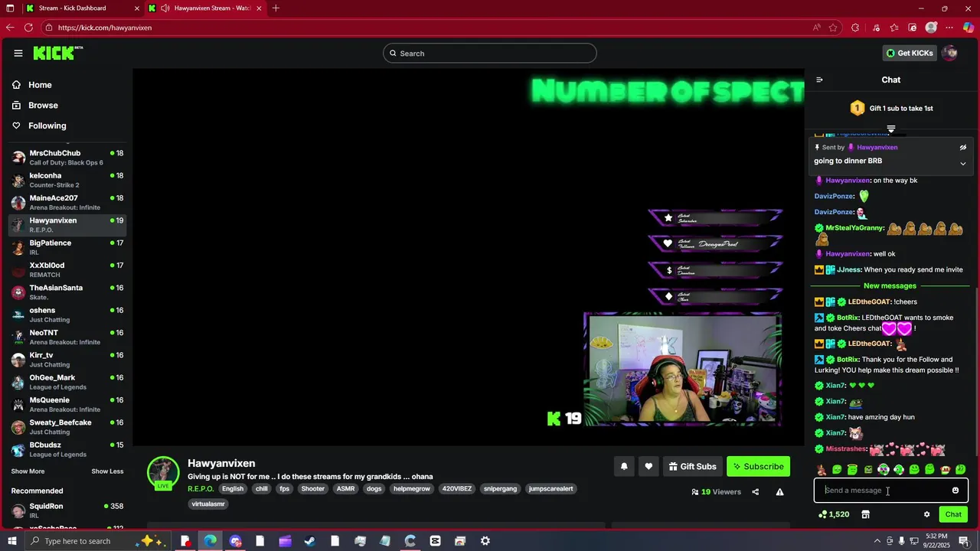This screenshot has width=980, height=551.
Task: Focus the Kick Search field
Action: [x=490, y=53]
